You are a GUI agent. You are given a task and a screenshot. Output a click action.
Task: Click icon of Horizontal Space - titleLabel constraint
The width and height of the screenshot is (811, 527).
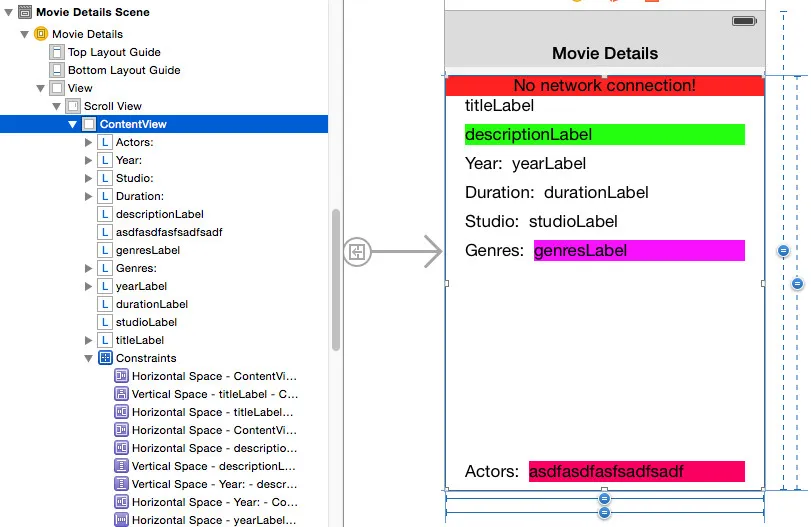[x=121, y=412]
